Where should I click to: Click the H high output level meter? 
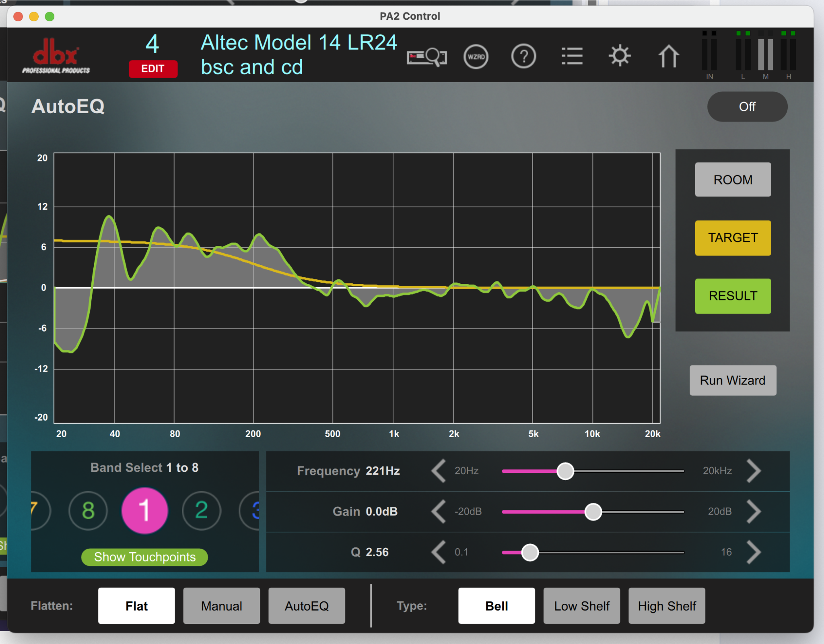[788, 55]
